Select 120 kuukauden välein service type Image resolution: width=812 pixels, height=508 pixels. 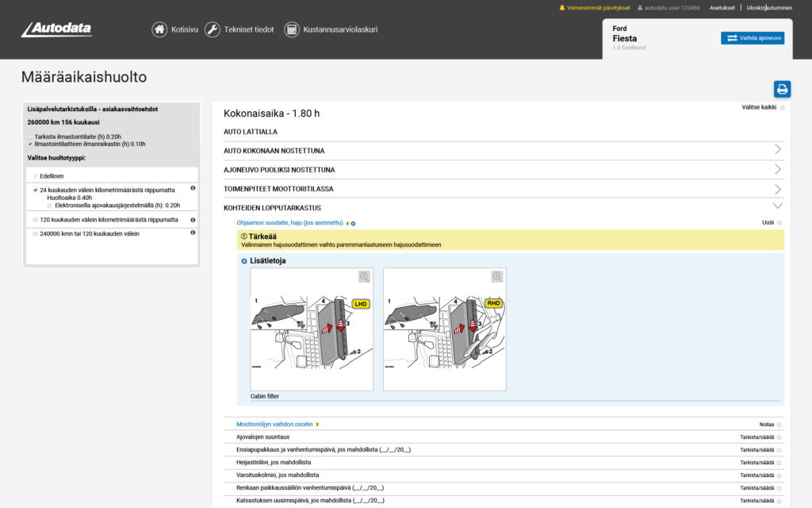(36, 220)
